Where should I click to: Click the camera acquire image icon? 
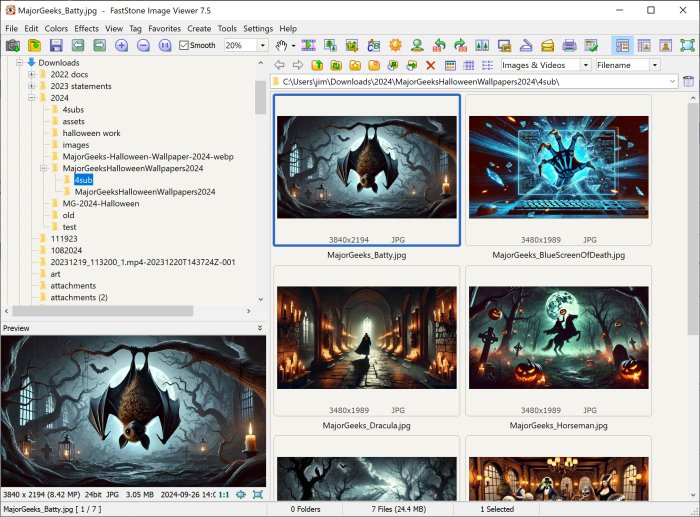coord(13,45)
